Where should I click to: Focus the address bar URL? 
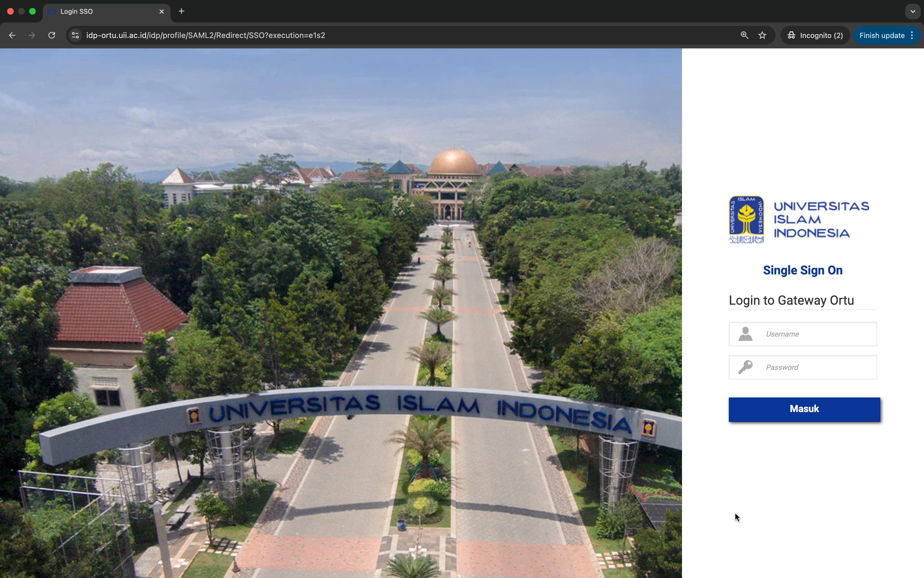pyautogui.click(x=206, y=35)
